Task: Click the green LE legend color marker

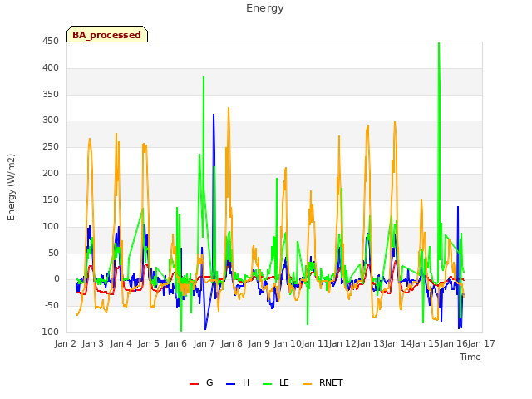Action: pyautogui.click(x=268, y=384)
